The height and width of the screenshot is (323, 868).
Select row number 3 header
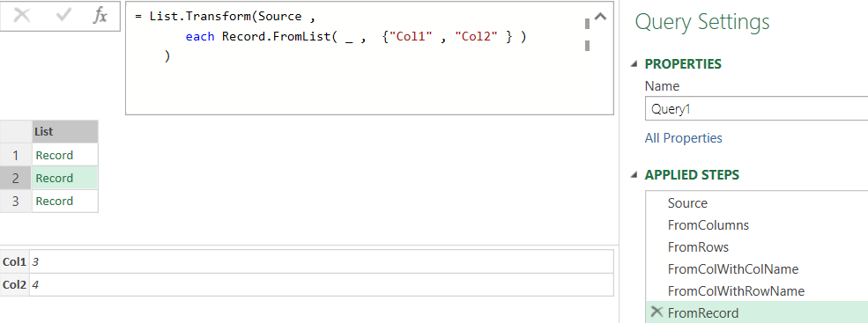[16, 201]
